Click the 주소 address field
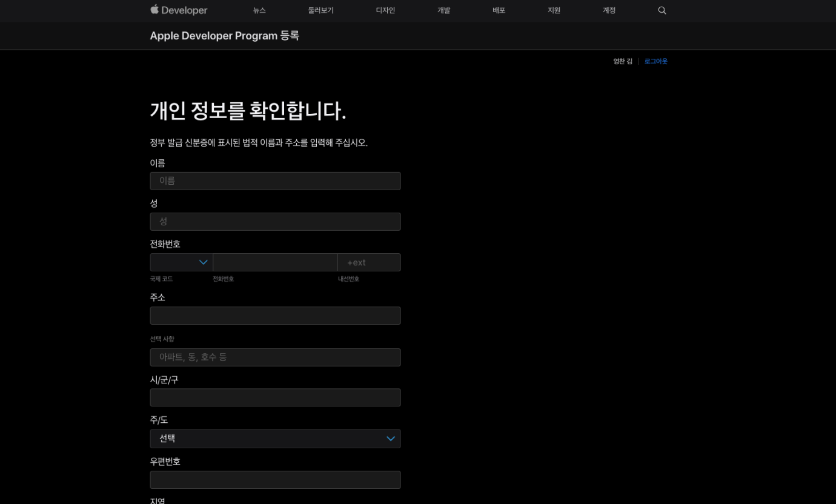Viewport: 836px width, 504px height. (x=275, y=316)
